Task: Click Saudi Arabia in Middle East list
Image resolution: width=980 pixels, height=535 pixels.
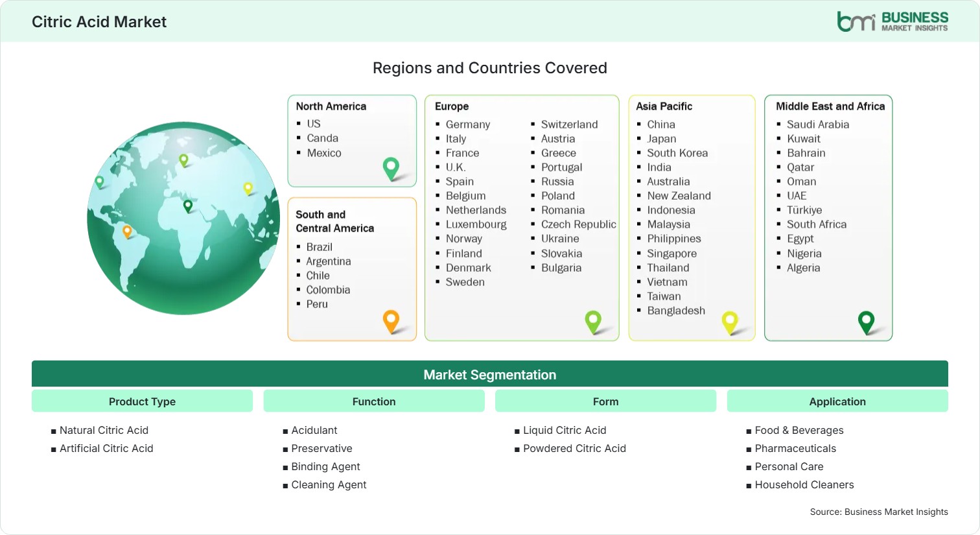Action: [818, 125]
